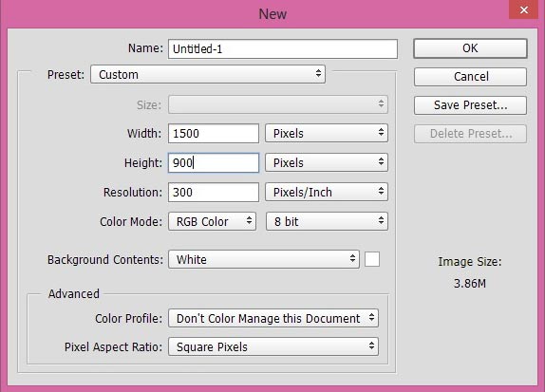Open the Preset dropdown showing Custom
This screenshot has height=392, width=545.
pos(208,74)
